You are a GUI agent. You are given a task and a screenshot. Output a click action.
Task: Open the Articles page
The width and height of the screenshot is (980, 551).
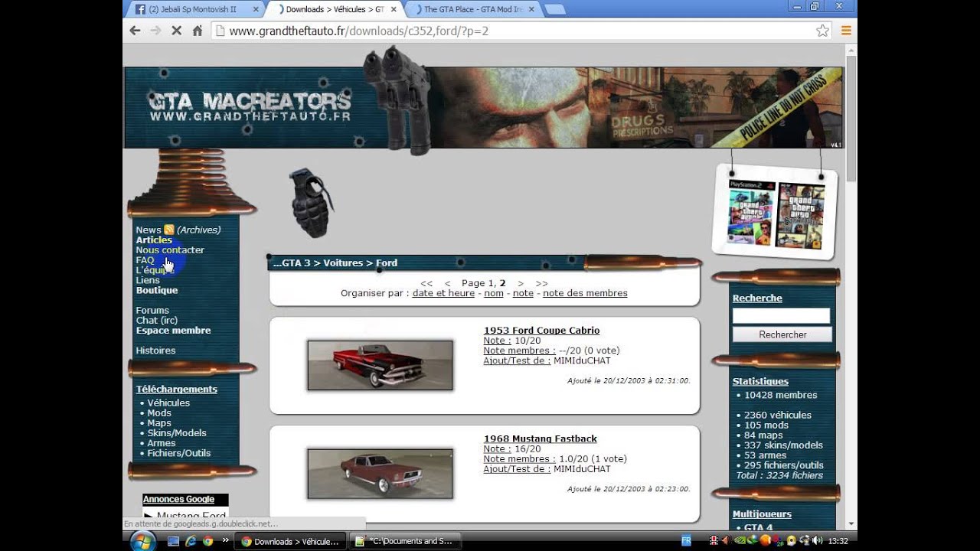click(154, 240)
